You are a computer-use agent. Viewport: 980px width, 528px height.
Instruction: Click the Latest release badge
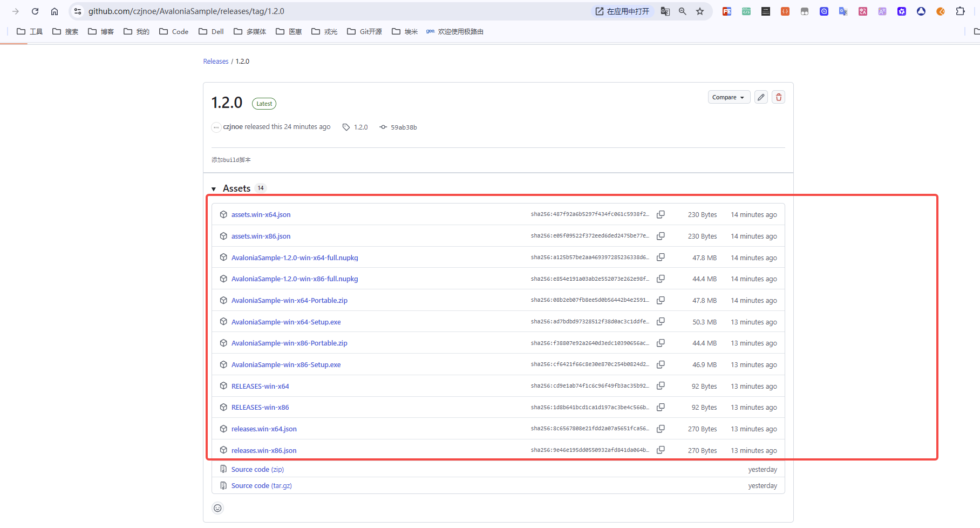point(264,104)
